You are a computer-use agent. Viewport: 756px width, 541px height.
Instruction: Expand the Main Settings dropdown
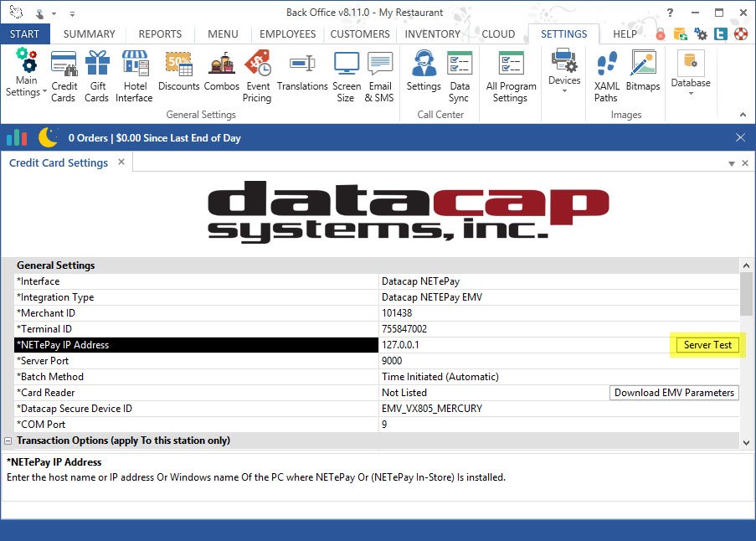coord(27,77)
